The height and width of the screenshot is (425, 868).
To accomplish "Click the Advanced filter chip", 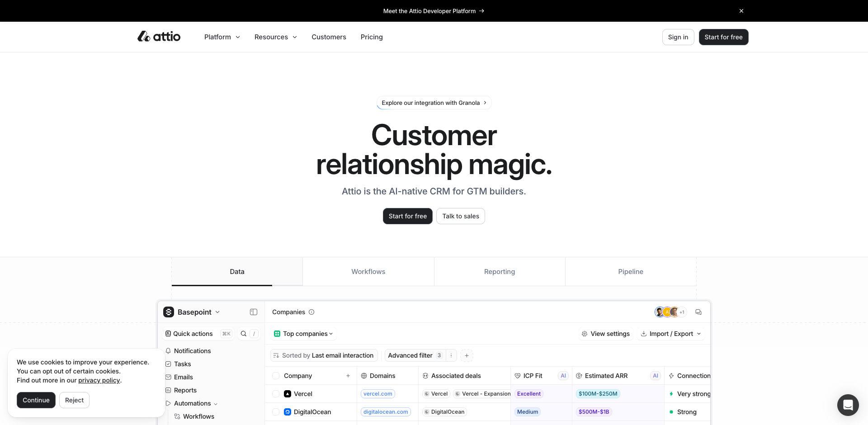I will coord(415,355).
